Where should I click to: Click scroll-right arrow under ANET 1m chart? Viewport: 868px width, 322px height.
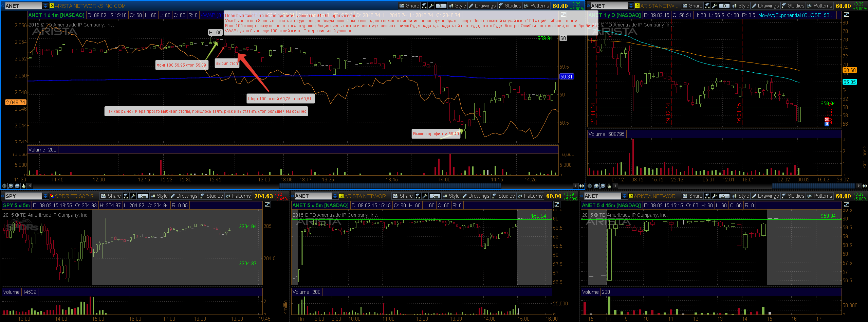[x=575, y=186]
